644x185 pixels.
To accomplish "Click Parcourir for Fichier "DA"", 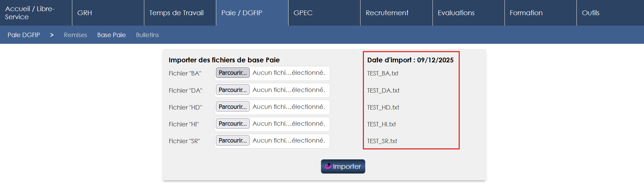I will (x=233, y=90).
